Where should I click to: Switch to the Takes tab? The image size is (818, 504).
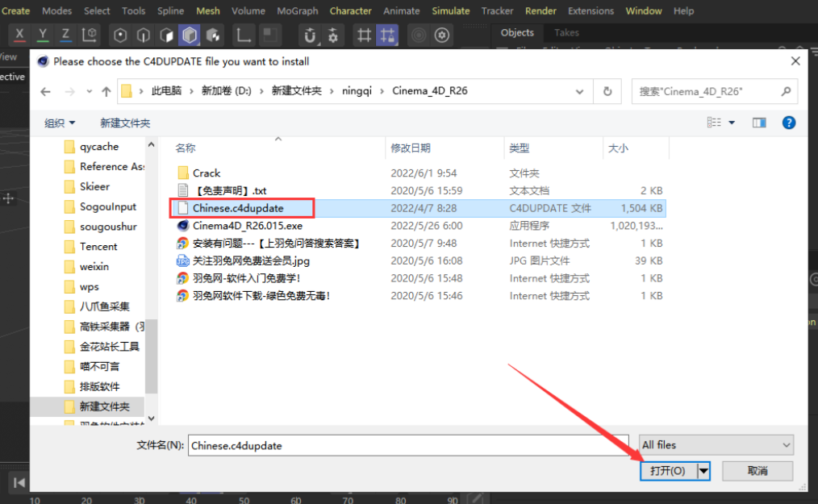(566, 32)
